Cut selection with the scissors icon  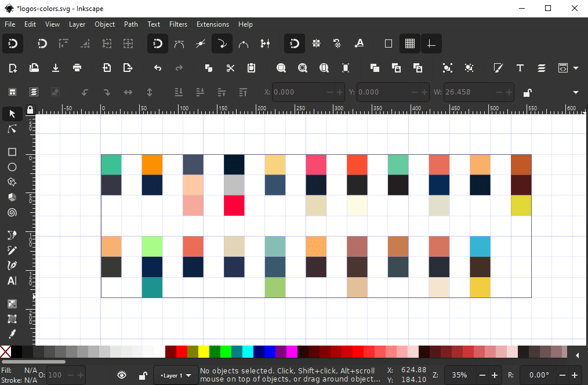230,68
